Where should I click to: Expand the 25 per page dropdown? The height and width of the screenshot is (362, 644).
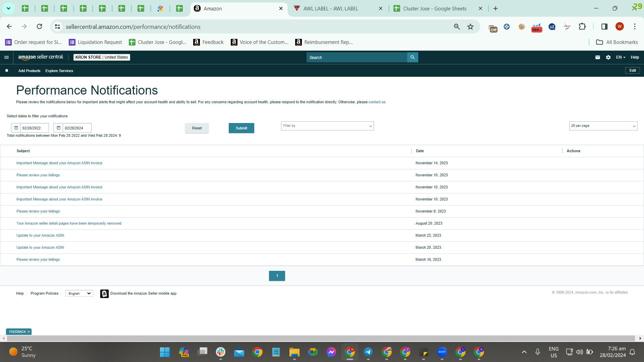(x=603, y=126)
